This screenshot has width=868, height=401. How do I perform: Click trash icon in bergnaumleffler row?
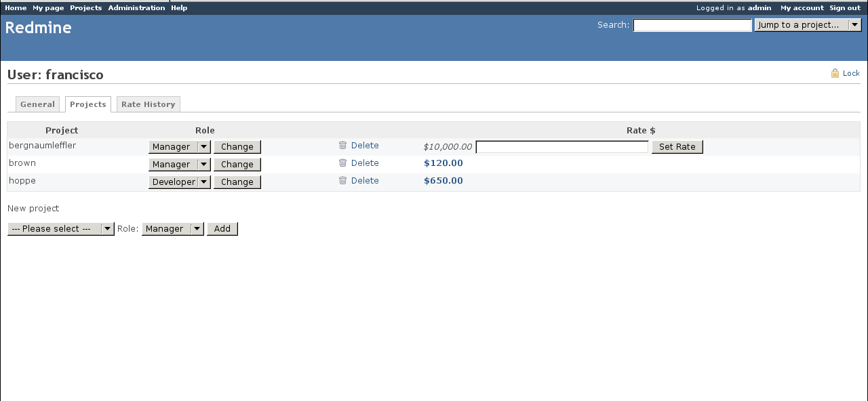click(342, 145)
